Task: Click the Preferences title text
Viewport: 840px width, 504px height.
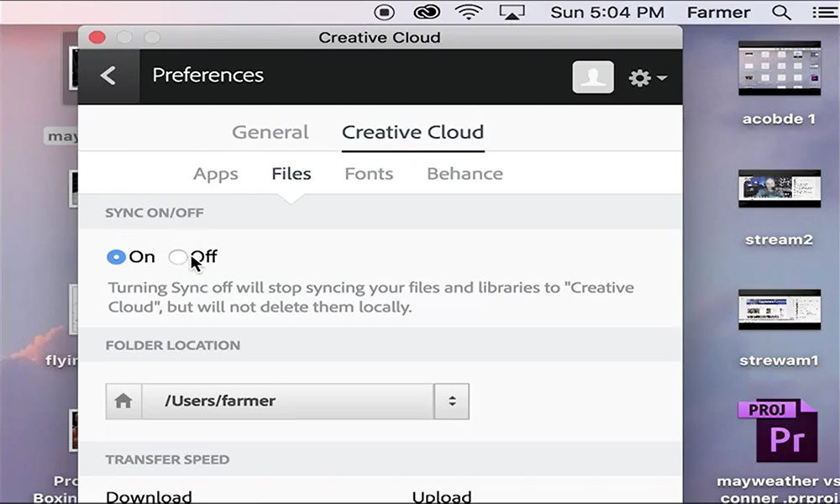Action: coord(207,75)
